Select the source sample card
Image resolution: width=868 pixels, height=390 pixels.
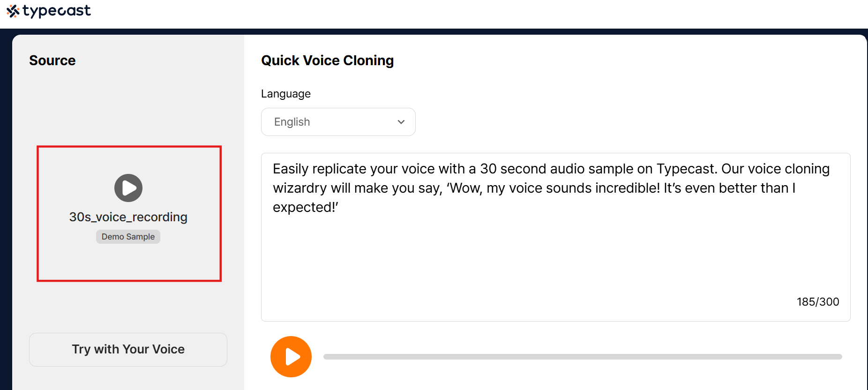129,214
